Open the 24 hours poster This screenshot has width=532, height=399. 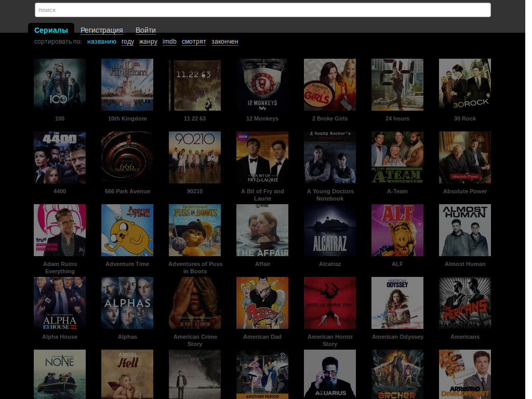397,85
